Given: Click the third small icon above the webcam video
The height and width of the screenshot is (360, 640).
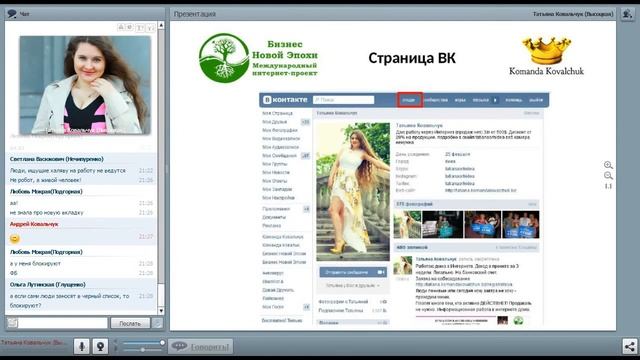Looking at the screenshot, I should point(140,27).
